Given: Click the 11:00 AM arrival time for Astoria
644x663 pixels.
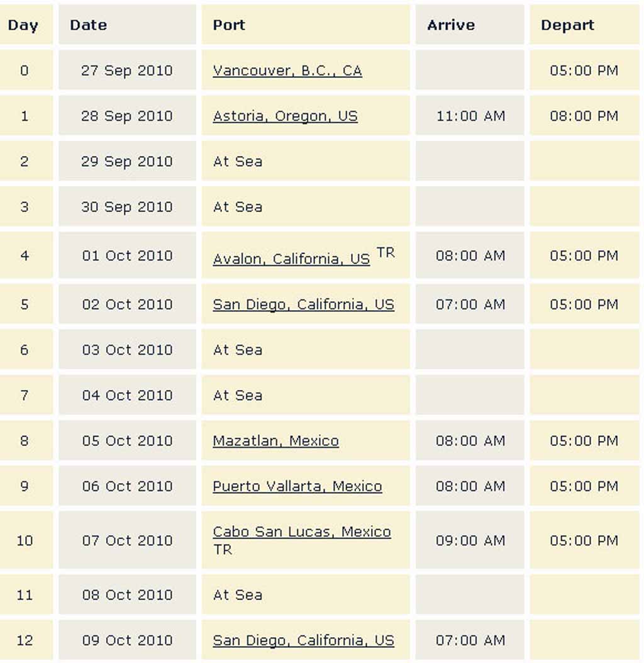Looking at the screenshot, I should (x=470, y=116).
